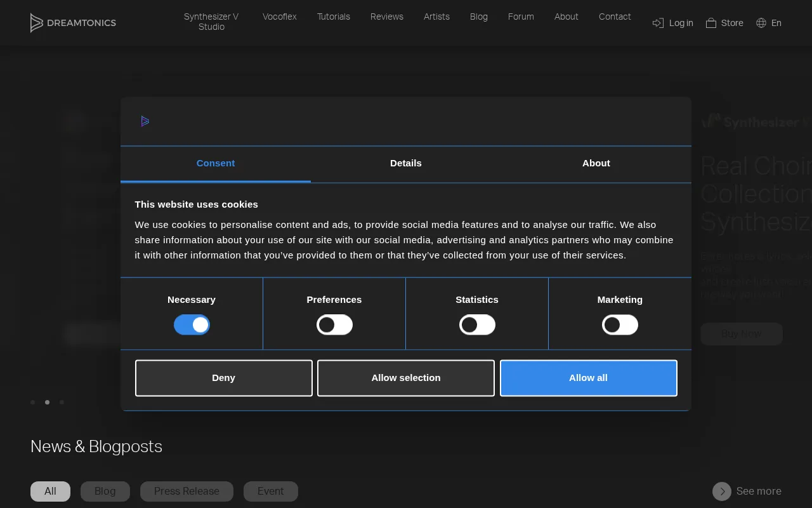The width and height of the screenshot is (812, 508).
Task: Go to Tutorials page
Action: [x=334, y=17]
